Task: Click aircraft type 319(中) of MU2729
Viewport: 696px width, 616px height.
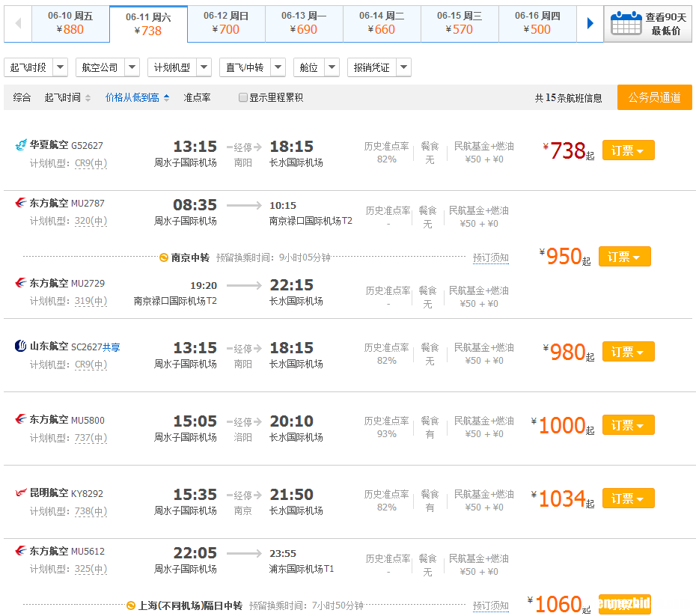Action: coord(91,301)
